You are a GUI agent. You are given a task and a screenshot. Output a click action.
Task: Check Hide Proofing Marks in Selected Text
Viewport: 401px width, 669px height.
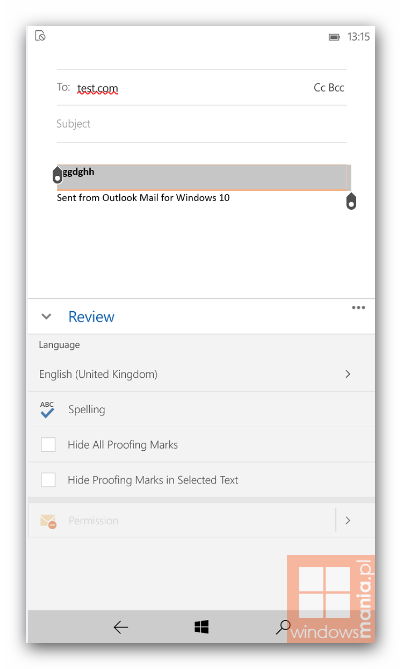tap(48, 480)
